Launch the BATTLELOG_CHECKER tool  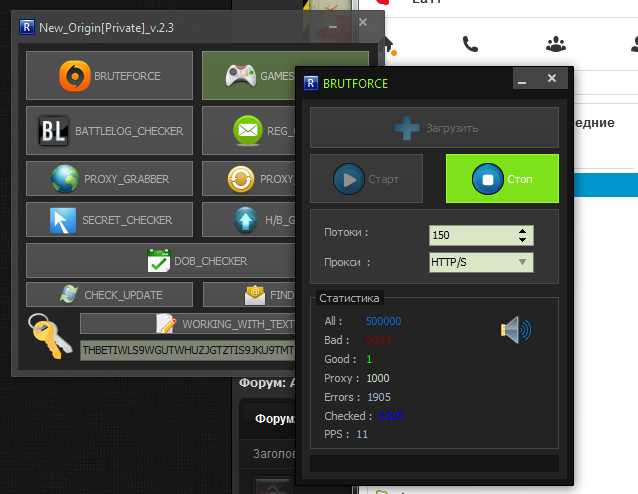click(109, 131)
